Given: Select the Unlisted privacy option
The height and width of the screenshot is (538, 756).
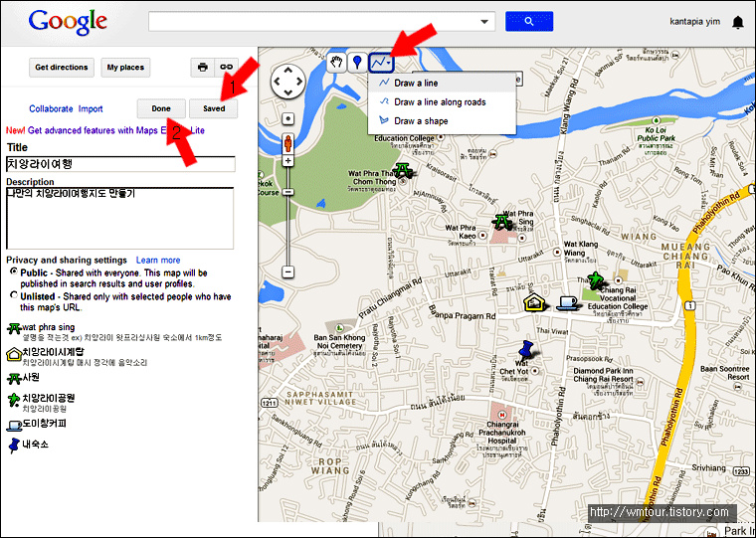Looking at the screenshot, I should point(14,295).
